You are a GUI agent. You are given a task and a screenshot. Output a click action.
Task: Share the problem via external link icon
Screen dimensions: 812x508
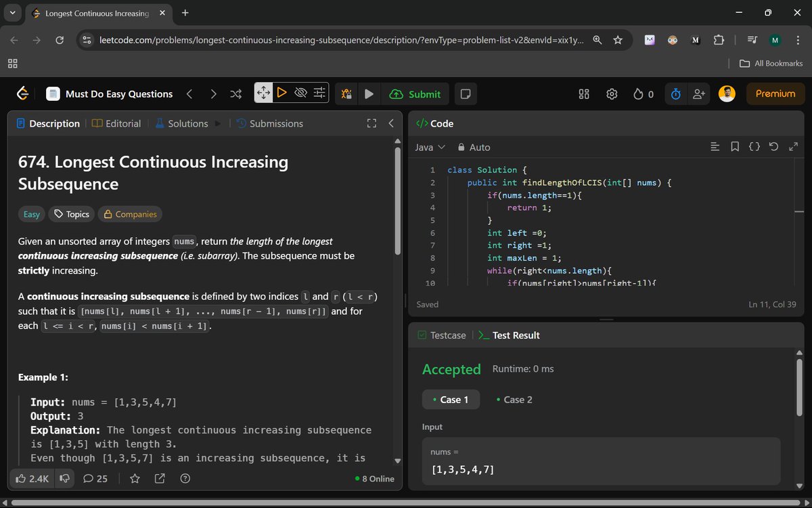click(x=160, y=478)
